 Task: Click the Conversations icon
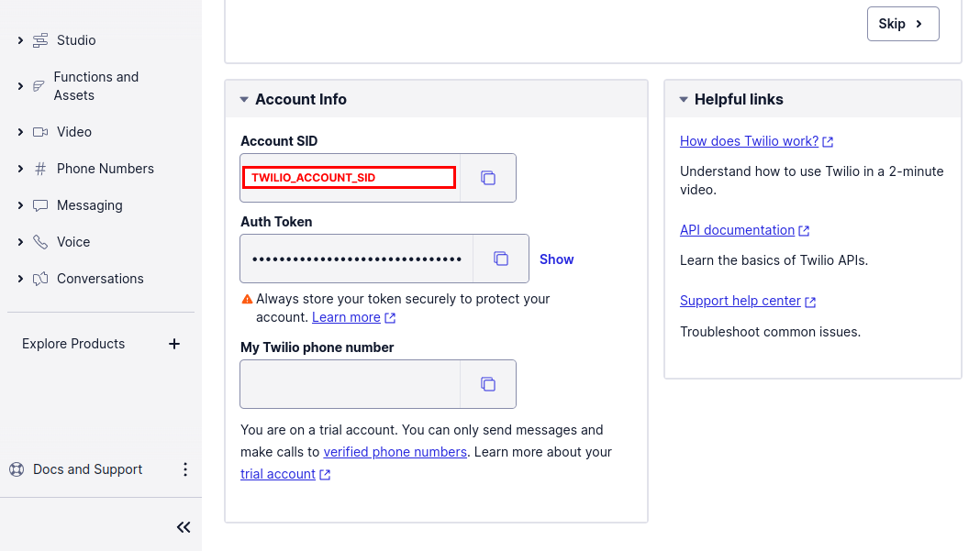pos(40,279)
